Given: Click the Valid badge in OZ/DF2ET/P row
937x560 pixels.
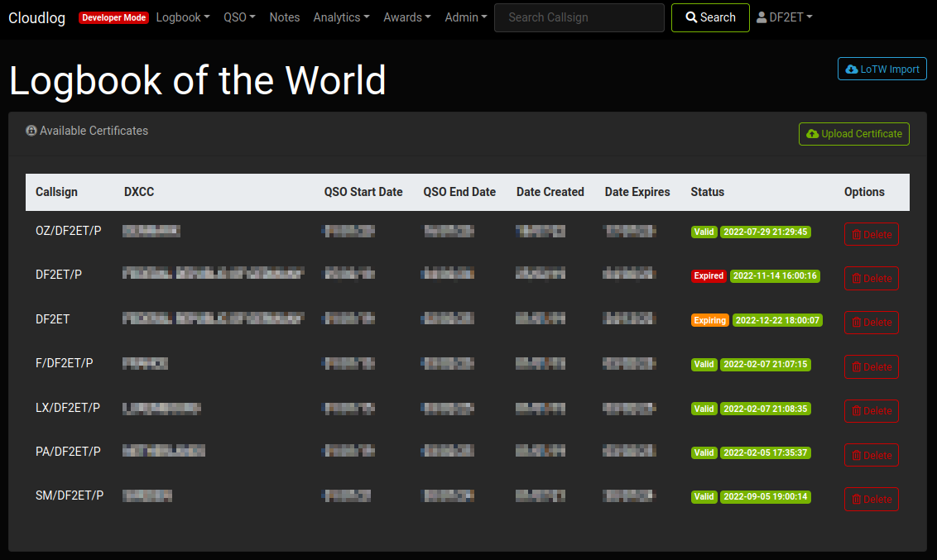Looking at the screenshot, I should 704,232.
